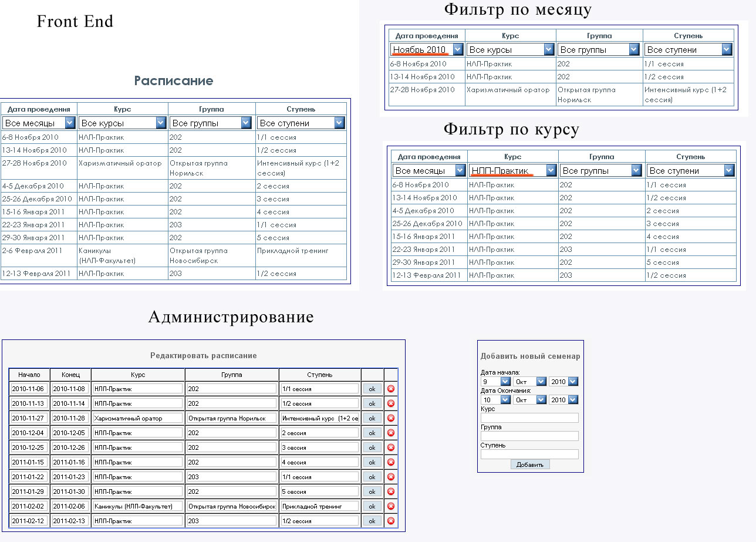Click ok for the 2010-11-27 row
The image size is (756, 542).
pos(372,418)
